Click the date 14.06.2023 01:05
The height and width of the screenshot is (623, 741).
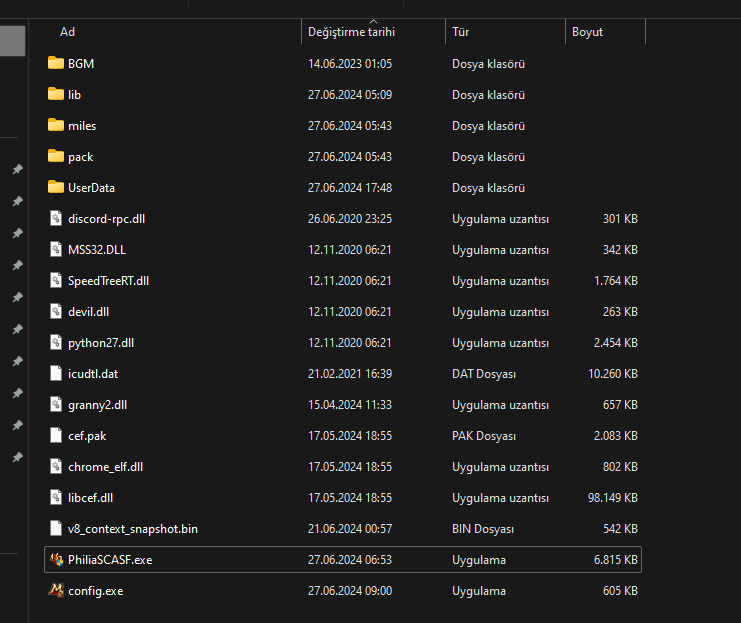[350, 63]
